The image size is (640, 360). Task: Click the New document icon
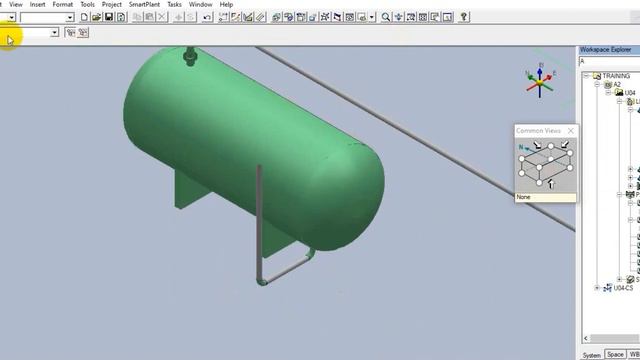point(84,17)
